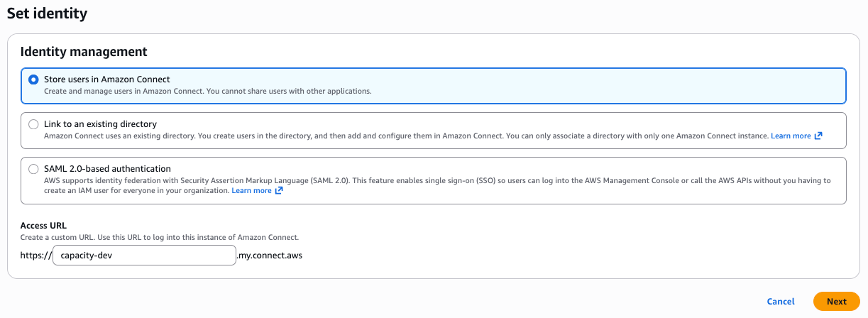Viewport: 868px width, 318px height.
Task: Click external link icon beside directory Learn more
Action: pos(818,136)
